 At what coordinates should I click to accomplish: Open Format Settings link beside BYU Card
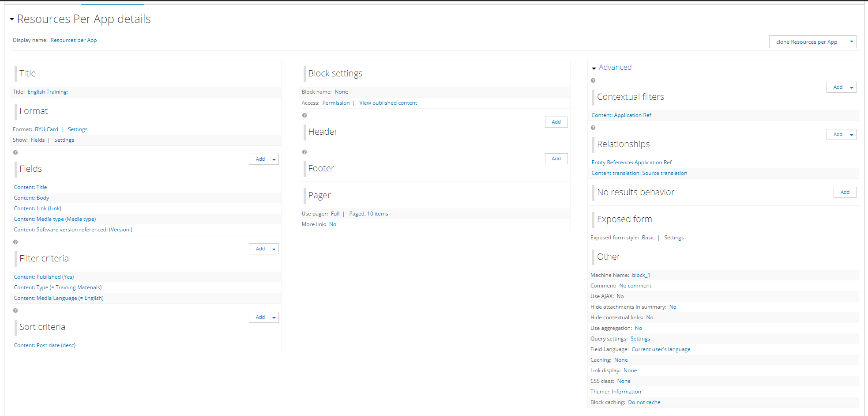pyautogui.click(x=78, y=129)
